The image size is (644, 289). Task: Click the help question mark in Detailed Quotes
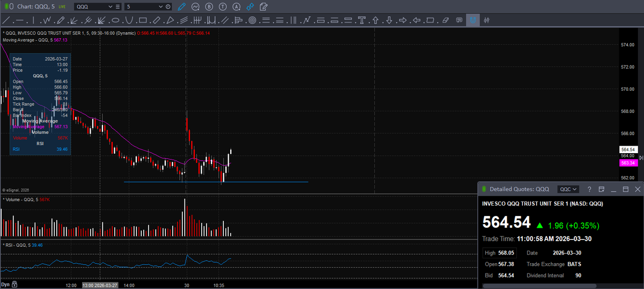(x=589, y=189)
